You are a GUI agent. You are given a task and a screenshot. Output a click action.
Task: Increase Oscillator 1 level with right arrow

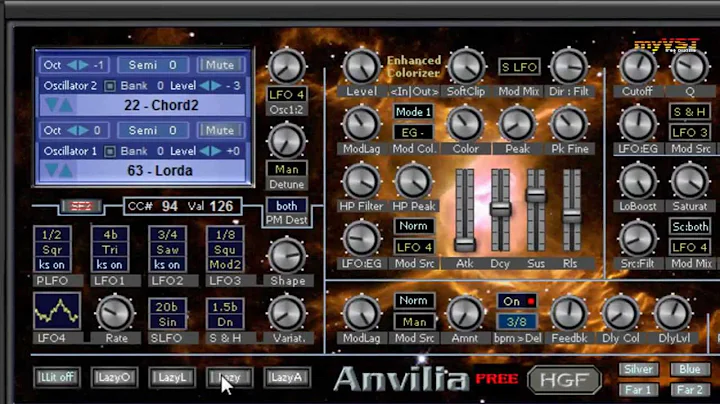[216, 151]
